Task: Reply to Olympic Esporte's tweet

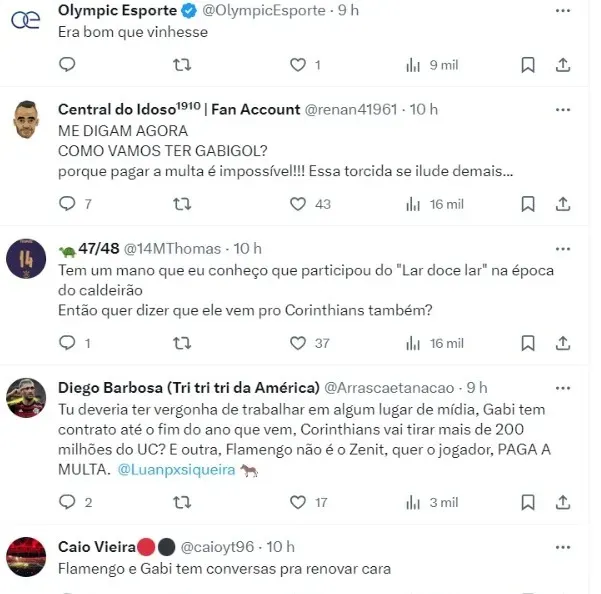Action: pos(67,65)
